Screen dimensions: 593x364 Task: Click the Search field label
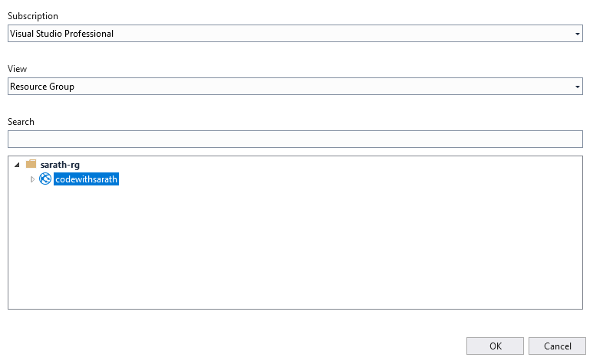pyautogui.click(x=21, y=122)
